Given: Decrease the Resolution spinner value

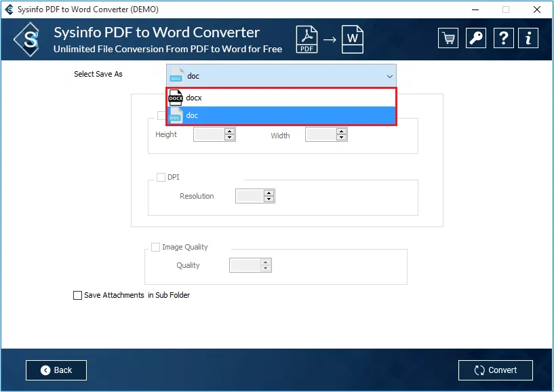Looking at the screenshot, I should tap(269, 199).
